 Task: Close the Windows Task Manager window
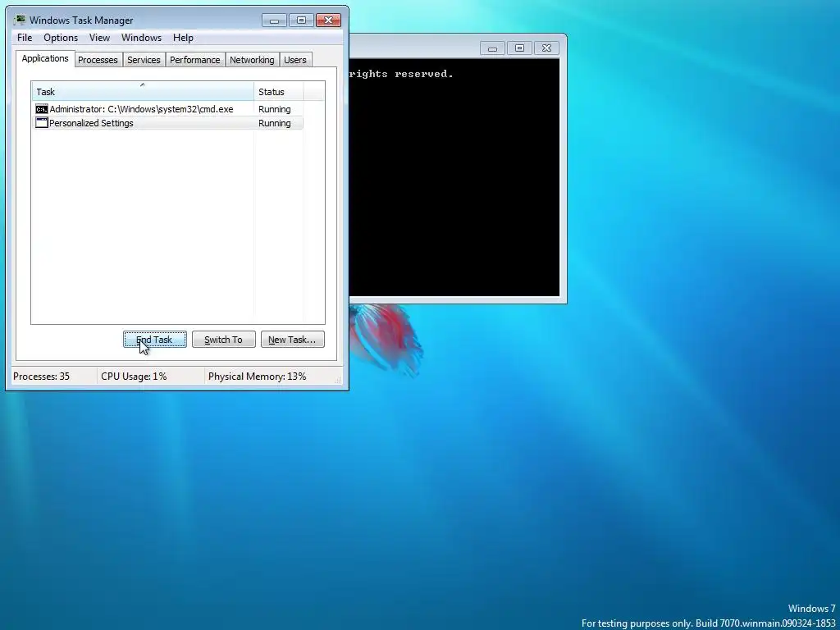pyautogui.click(x=328, y=21)
